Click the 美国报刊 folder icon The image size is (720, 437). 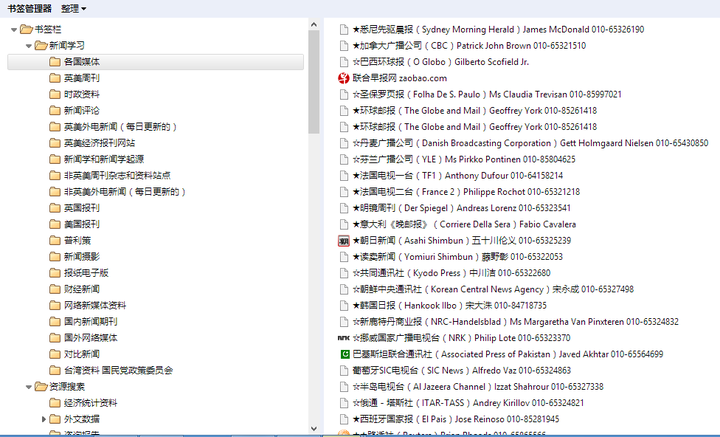(55, 224)
